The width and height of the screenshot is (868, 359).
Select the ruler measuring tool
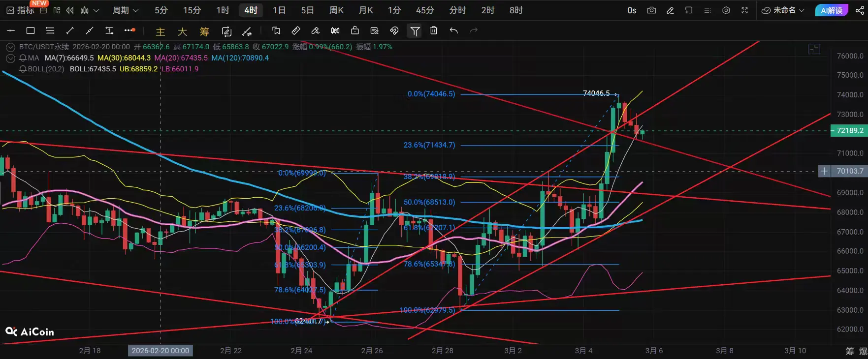[296, 30]
